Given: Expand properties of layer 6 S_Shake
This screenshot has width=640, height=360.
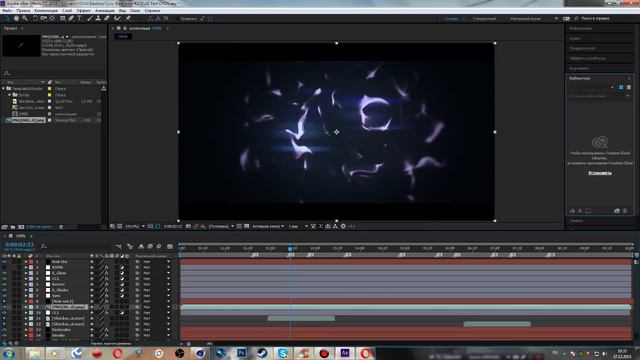Looking at the screenshot, I should 26,290.
